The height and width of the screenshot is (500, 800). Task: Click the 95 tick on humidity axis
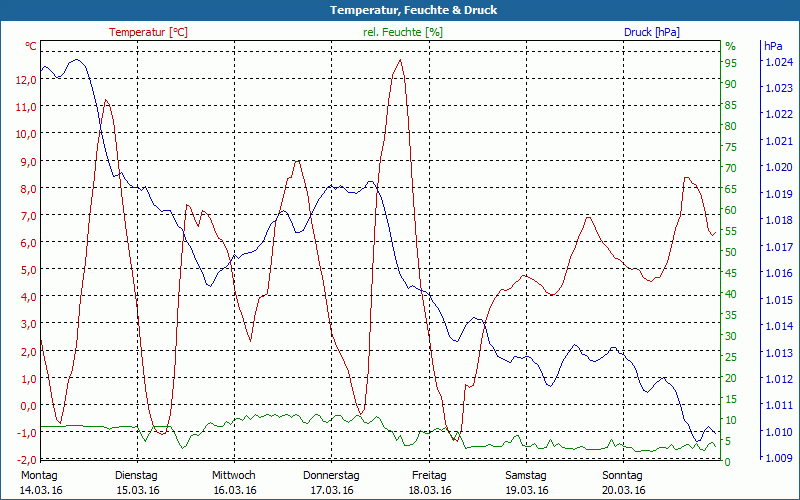pyautogui.click(x=730, y=62)
